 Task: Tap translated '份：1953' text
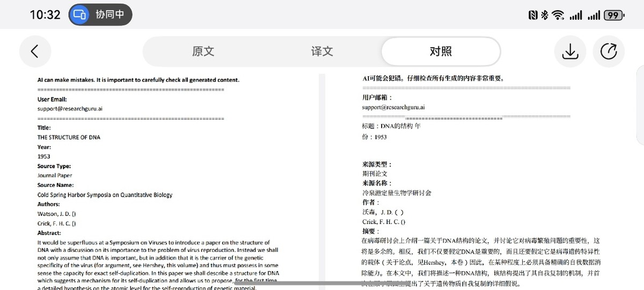pyautogui.click(x=375, y=137)
